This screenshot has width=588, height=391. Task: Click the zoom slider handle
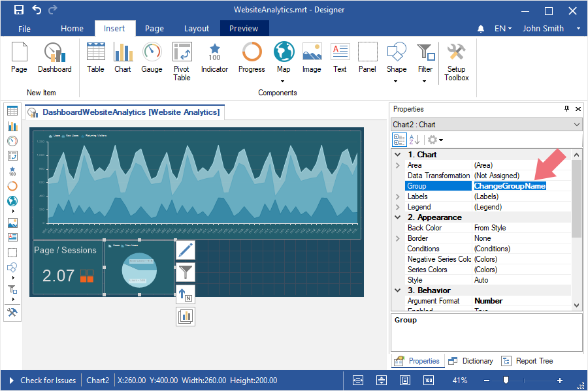coord(505,381)
